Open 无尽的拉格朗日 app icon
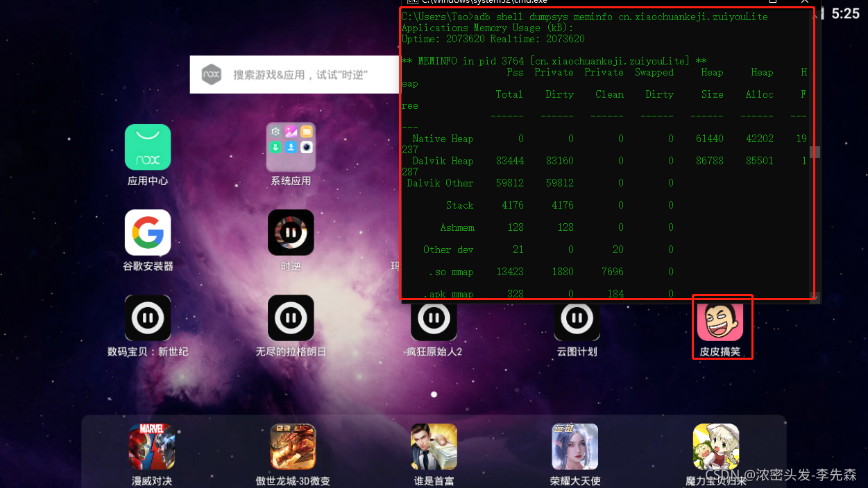The width and height of the screenshot is (868, 488). pos(291,317)
